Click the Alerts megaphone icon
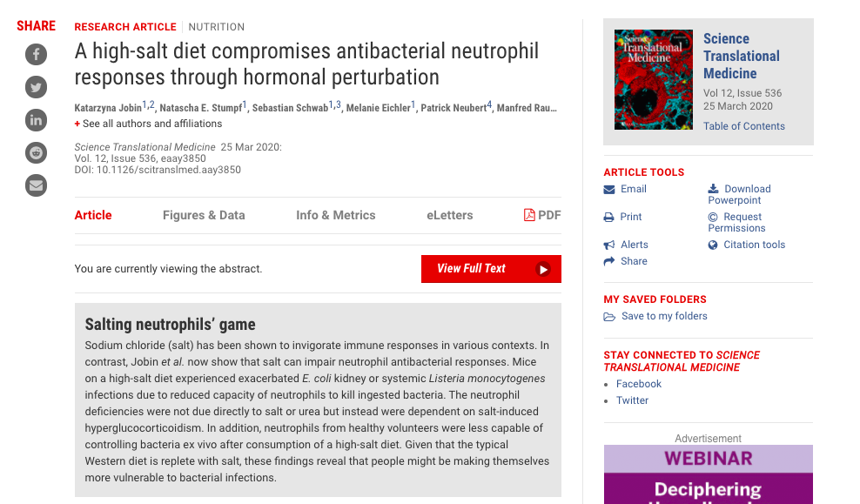Screen dimensions: 860x504 point(609,245)
